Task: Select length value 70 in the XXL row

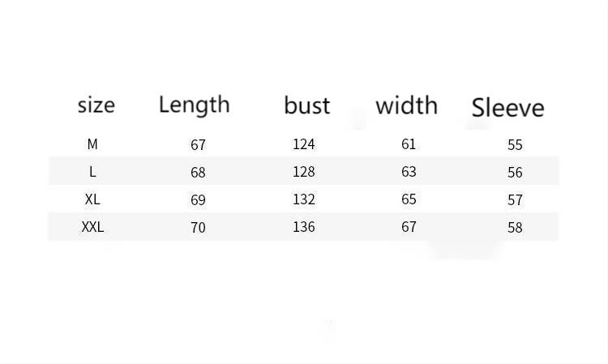Action: [x=198, y=228]
